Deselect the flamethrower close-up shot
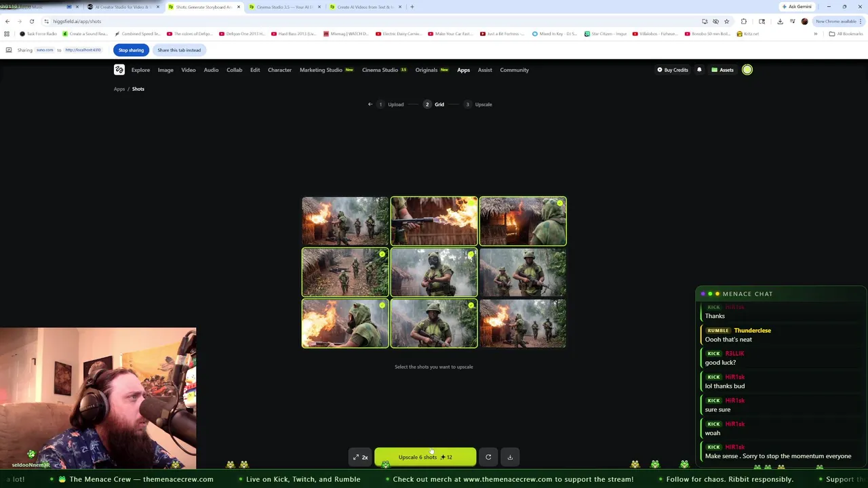 [x=434, y=221]
